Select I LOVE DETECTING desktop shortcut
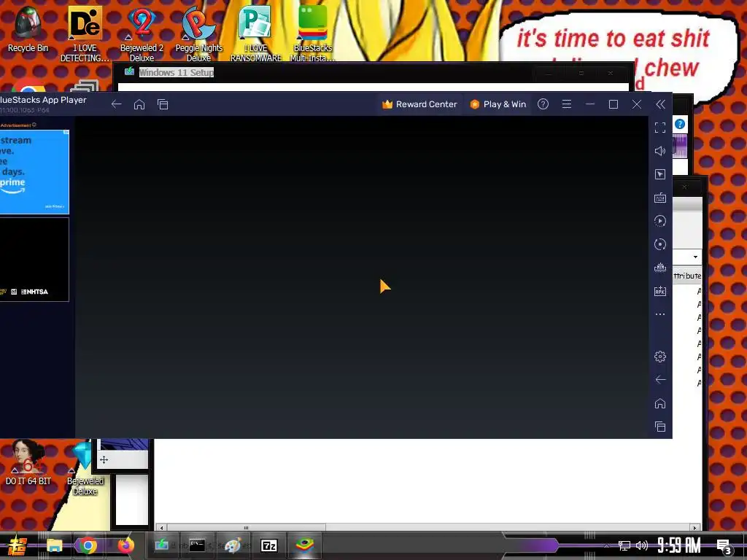This screenshot has width=747, height=560. pyautogui.click(x=85, y=34)
